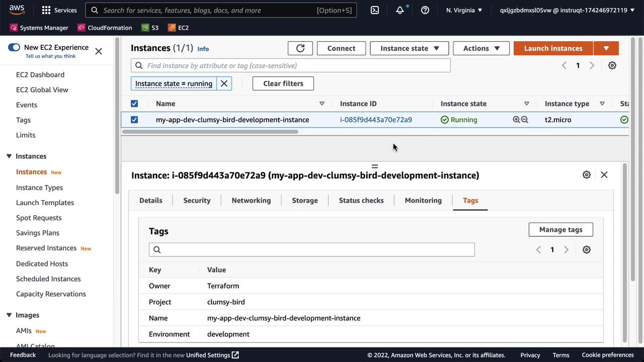Open the Tags panel settings gear
The height and width of the screenshot is (362, 644).
pos(587,250)
